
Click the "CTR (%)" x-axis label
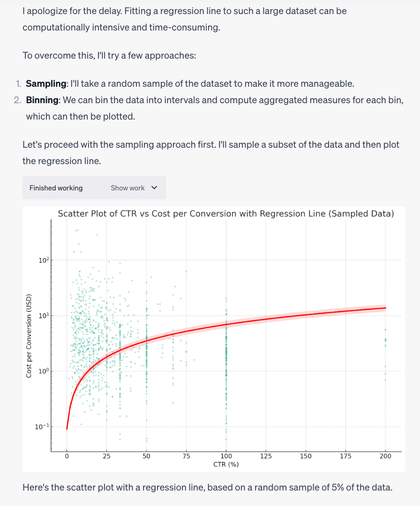[x=226, y=464]
